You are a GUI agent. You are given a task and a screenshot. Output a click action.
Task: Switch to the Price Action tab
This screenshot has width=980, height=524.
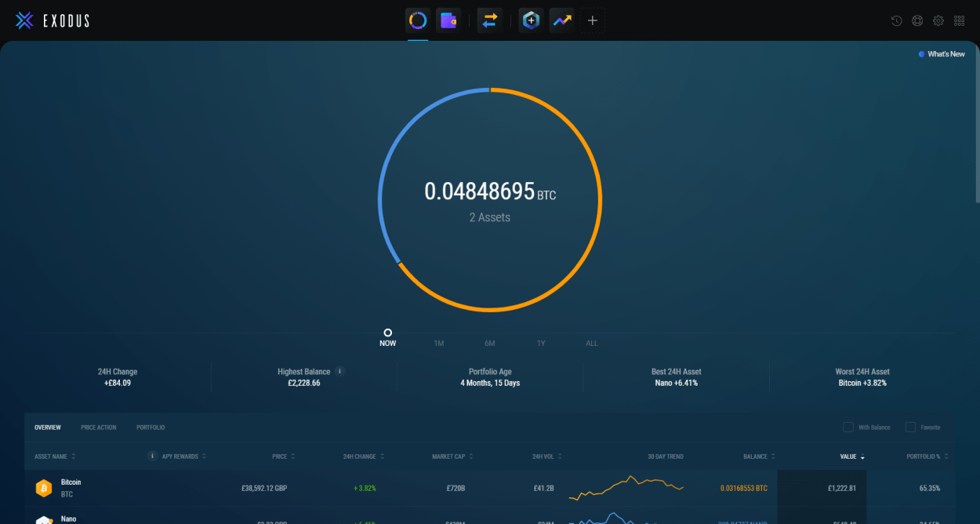coord(98,428)
